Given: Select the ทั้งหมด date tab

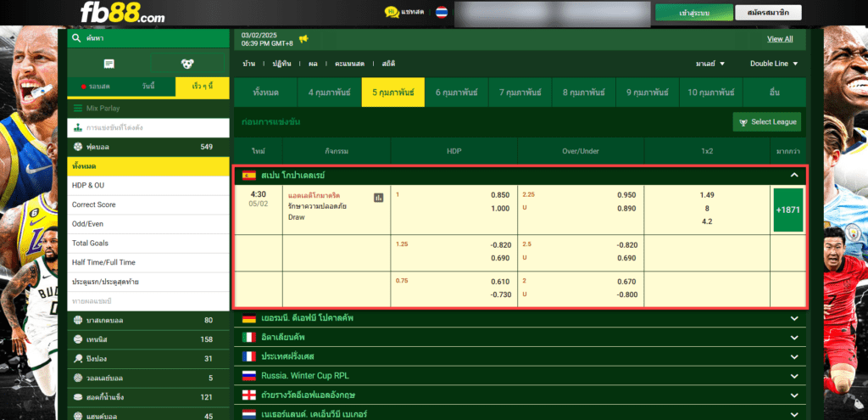Looking at the screenshot, I should coord(265,92).
